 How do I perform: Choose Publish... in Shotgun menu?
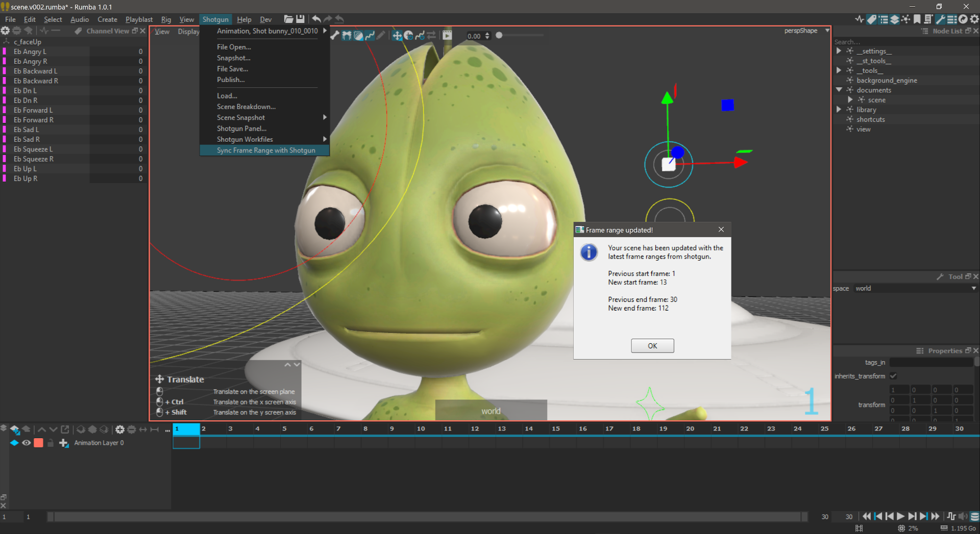click(x=265, y=80)
